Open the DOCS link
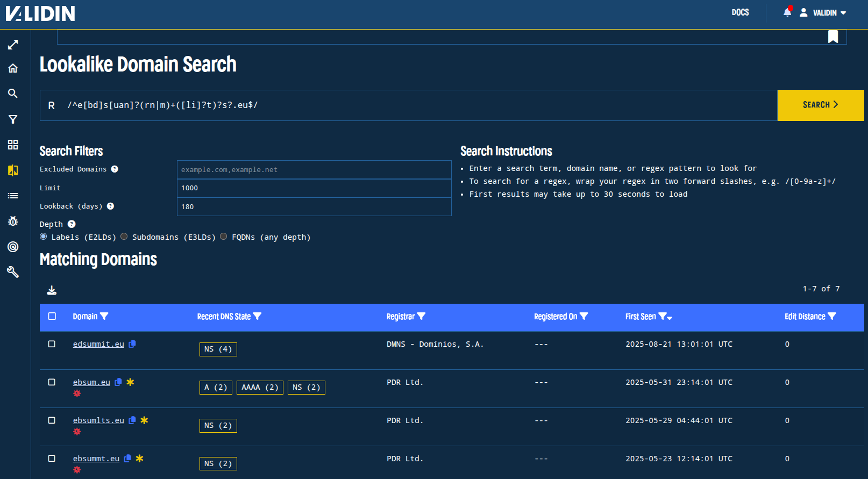This screenshot has width=868, height=479. 740,12
